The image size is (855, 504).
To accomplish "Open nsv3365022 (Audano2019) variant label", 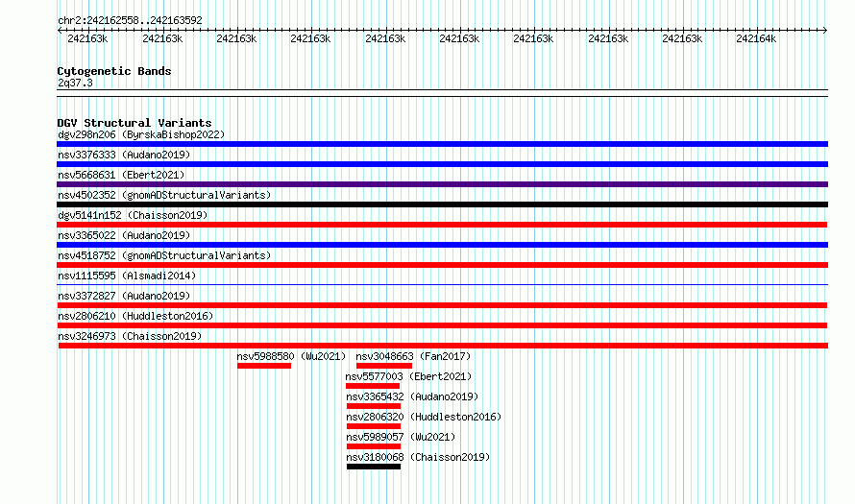I will [124, 235].
